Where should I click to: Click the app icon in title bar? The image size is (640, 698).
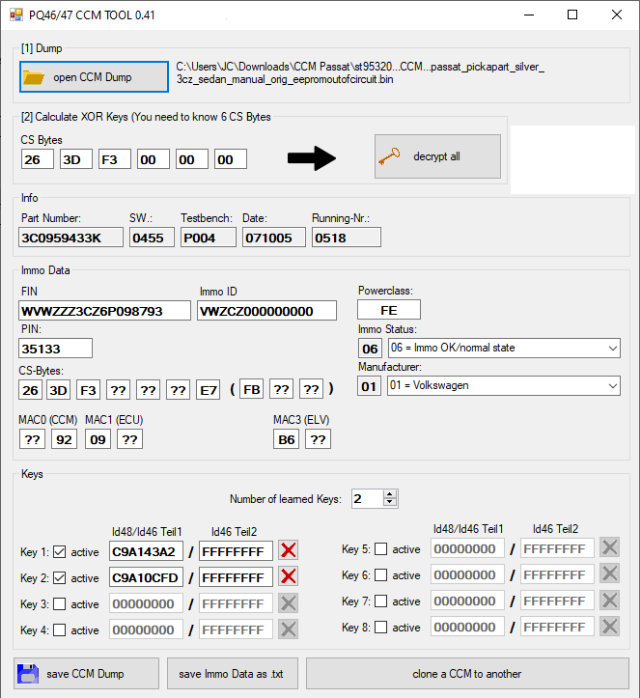pyautogui.click(x=16, y=15)
